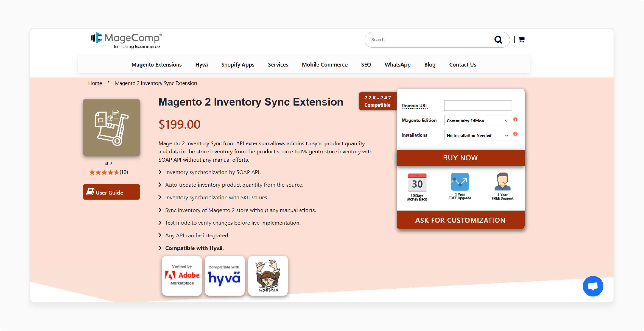Open the Hyvä menu item
The image size is (644, 331).
point(201,65)
